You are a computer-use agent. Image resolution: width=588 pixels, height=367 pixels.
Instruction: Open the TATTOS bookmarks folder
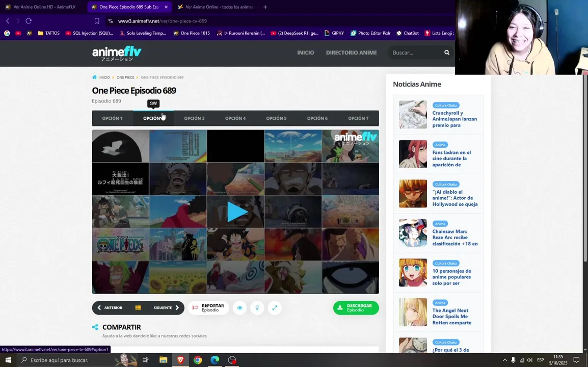coord(49,33)
